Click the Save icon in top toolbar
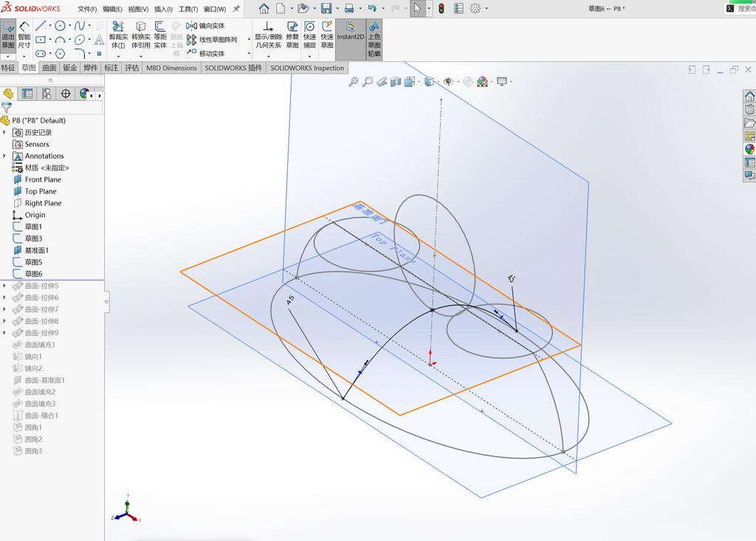This screenshot has width=756, height=541. pos(326,8)
